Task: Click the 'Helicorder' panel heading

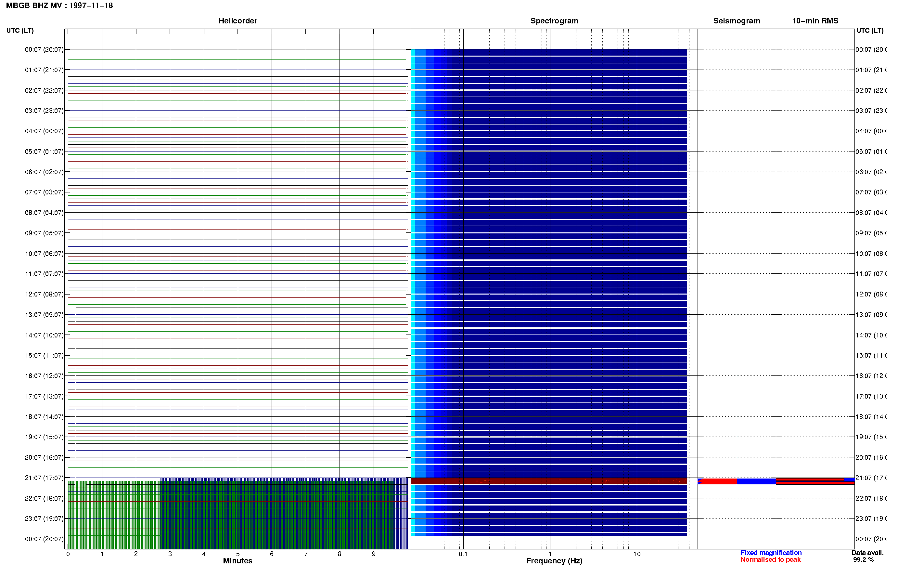Action: pyautogui.click(x=237, y=21)
